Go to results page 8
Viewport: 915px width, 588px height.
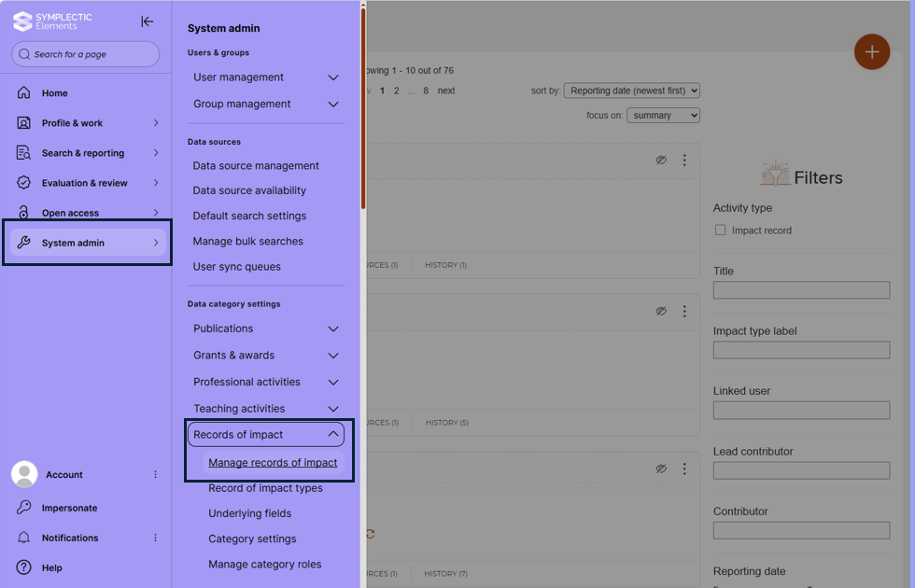coord(426,91)
